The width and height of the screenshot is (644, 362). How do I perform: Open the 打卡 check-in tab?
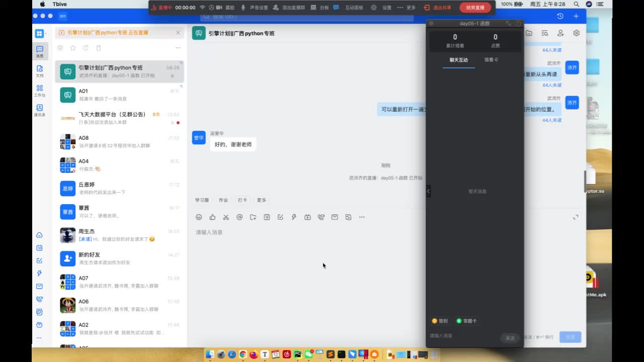pyautogui.click(x=243, y=200)
